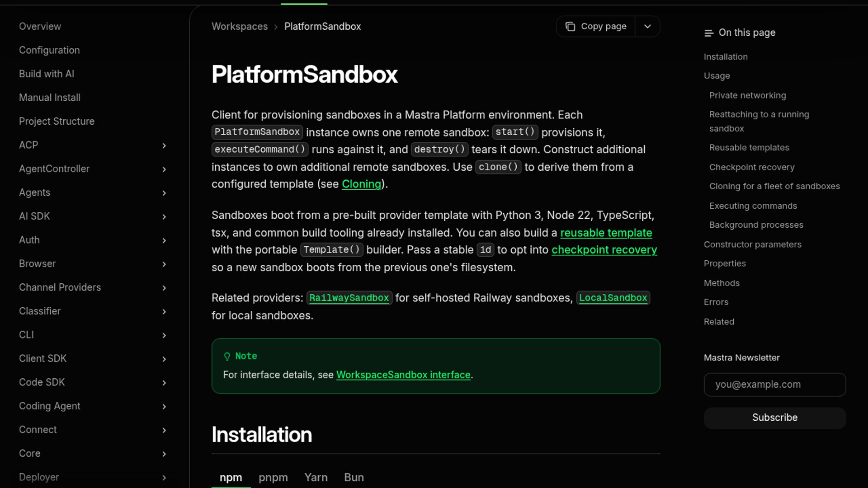Expand the AgentController chevron
Image resolution: width=868 pixels, height=488 pixels.
(164, 169)
